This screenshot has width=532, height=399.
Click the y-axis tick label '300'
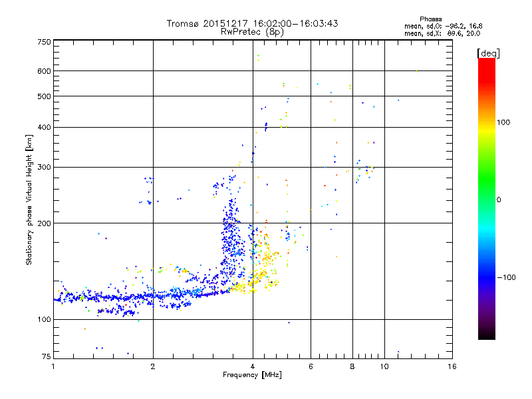click(x=44, y=168)
